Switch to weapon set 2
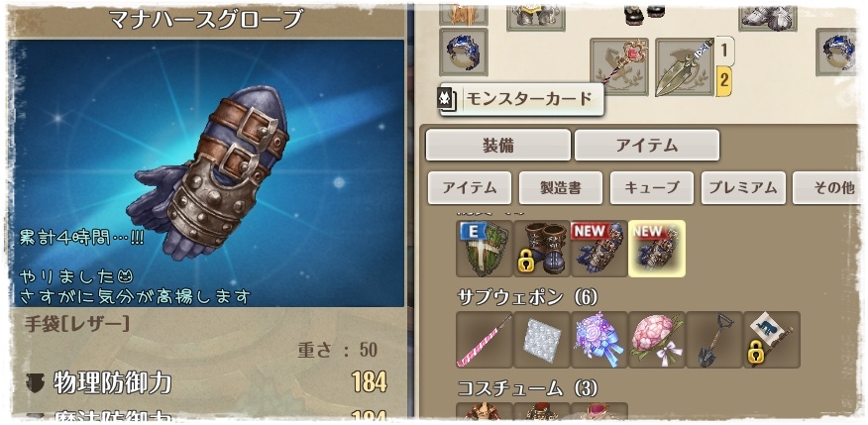Image resolution: width=868 pixels, height=425 pixels. 724,81
